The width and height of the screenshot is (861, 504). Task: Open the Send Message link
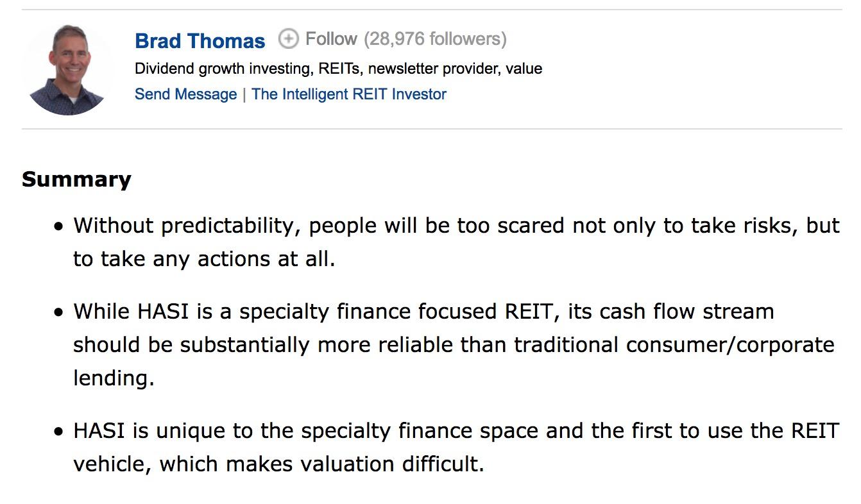[185, 94]
